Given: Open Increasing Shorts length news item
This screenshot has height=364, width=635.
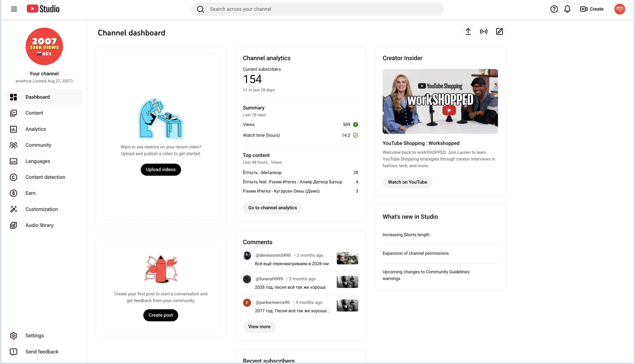Looking at the screenshot, I should pos(406,235).
